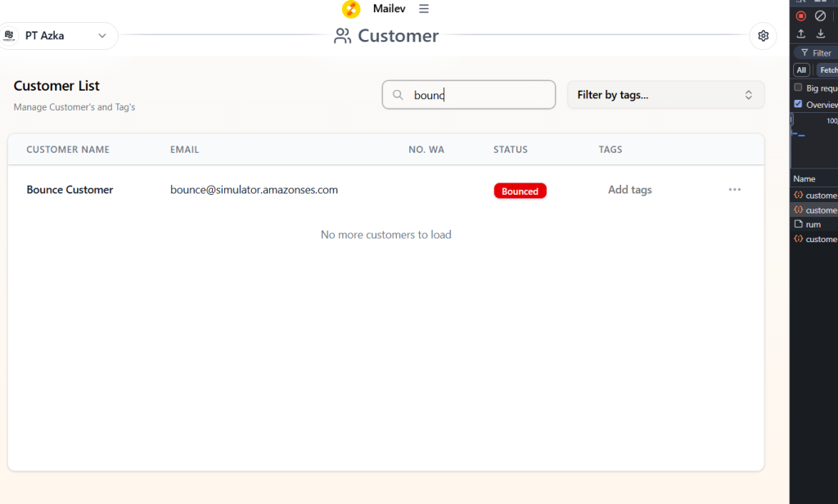Uncheck the Overview checkbox
Screen dimensions: 838x504
pos(798,104)
